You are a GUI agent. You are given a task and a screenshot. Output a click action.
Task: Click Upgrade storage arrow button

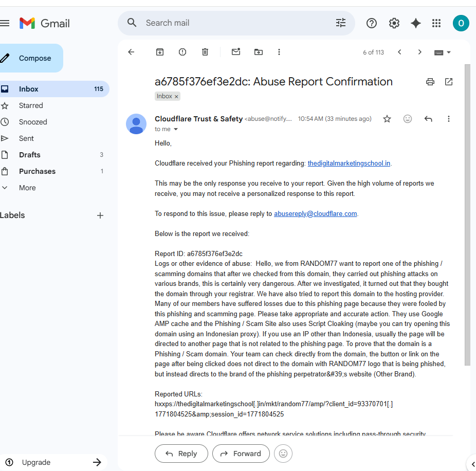pyautogui.click(x=97, y=462)
